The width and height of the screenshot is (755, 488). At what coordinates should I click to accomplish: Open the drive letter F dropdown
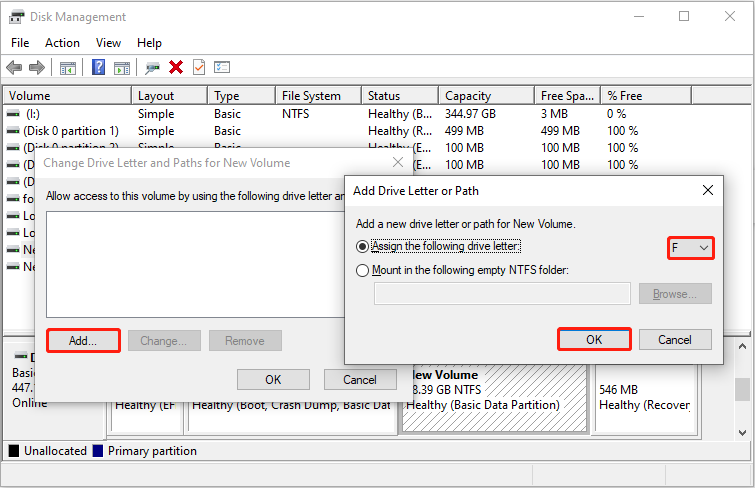(x=690, y=248)
